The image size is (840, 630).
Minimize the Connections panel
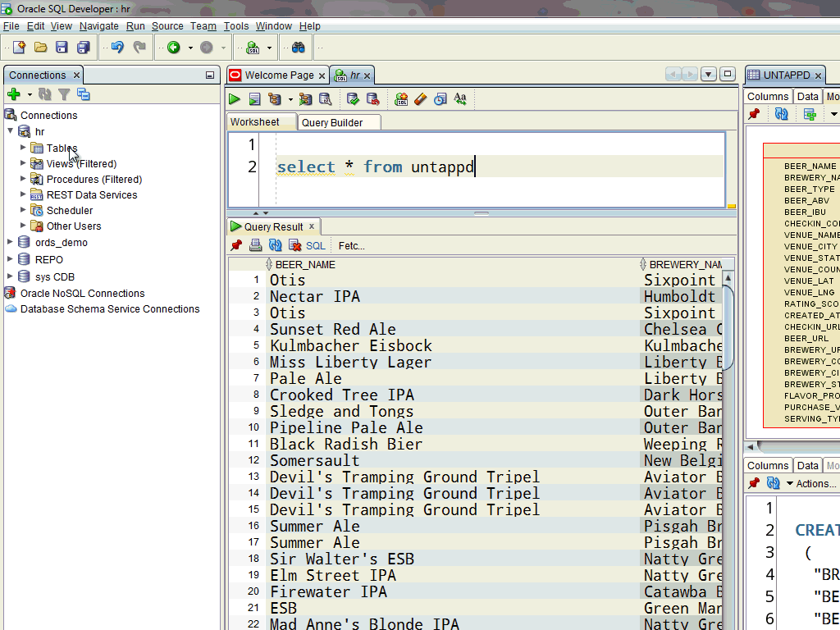click(x=210, y=75)
